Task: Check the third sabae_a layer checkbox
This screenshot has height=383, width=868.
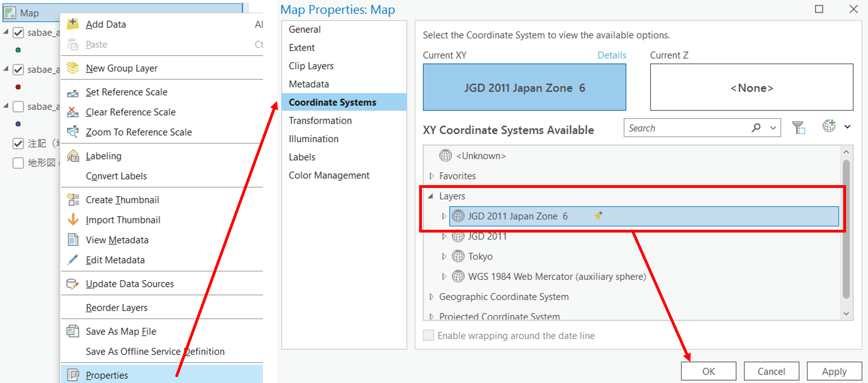Action: 18,107
